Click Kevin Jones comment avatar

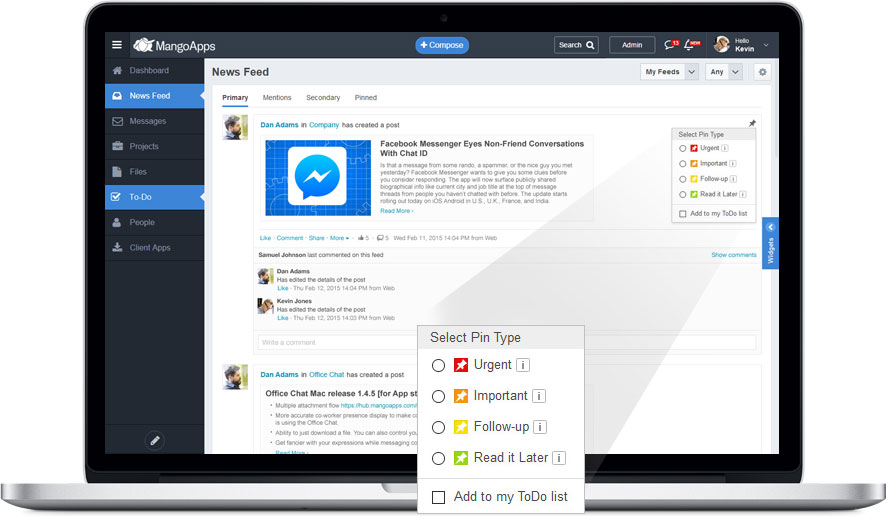pos(266,306)
